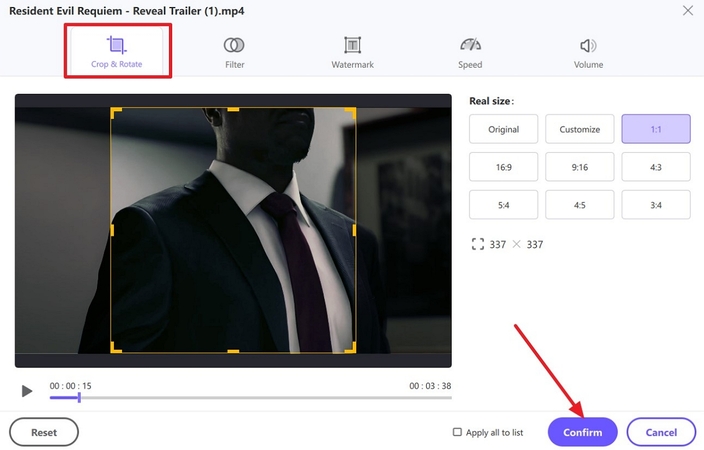Confirm the crop settings
This screenshot has height=450, width=704.
click(x=583, y=432)
